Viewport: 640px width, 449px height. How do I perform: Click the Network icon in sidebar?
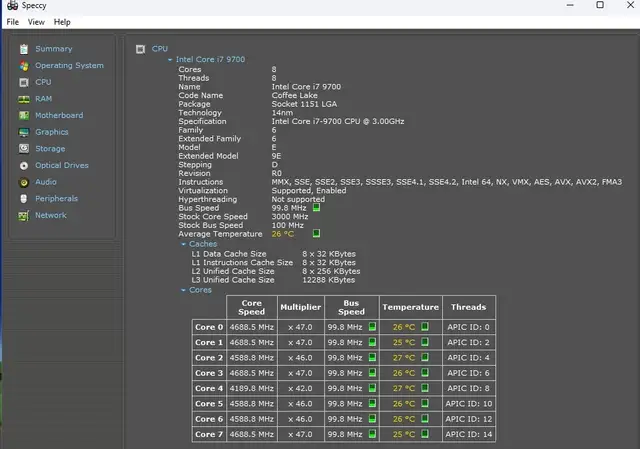[24, 216]
